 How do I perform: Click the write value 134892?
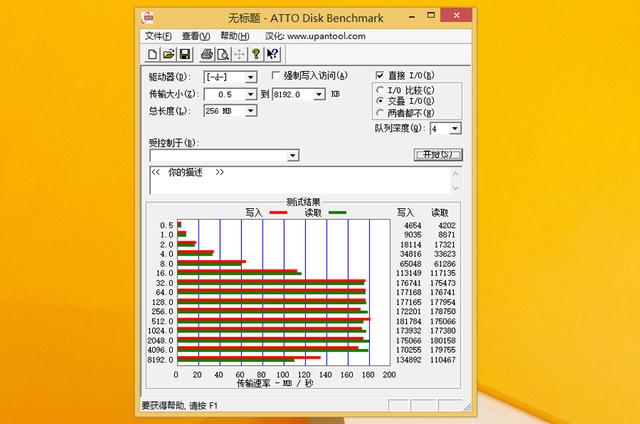click(x=409, y=360)
